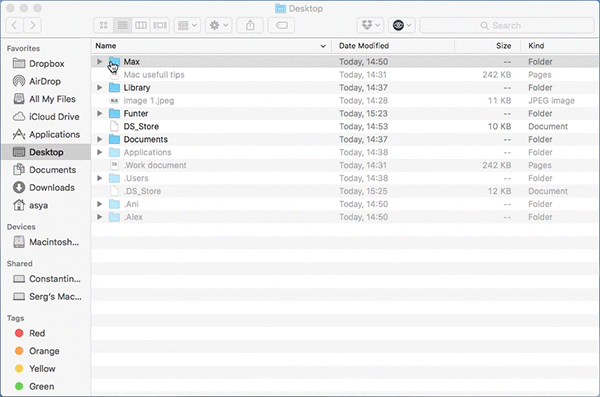The height and width of the screenshot is (397, 600).
Task: Expand the Max folder disclosure triangle
Action: pyautogui.click(x=99, y=62)
